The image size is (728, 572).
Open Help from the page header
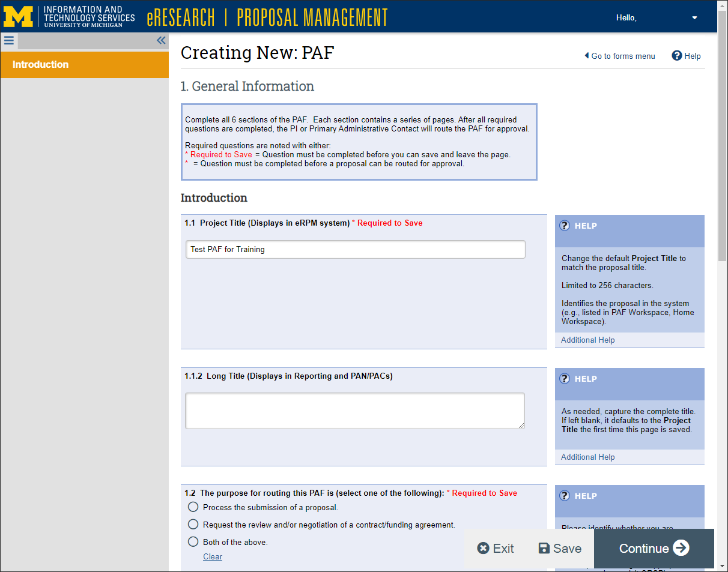686,56
